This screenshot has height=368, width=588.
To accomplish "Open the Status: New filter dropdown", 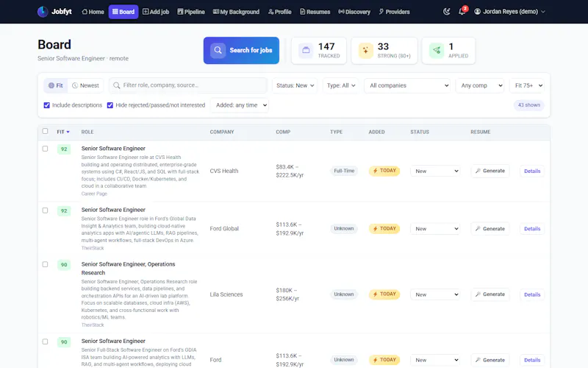I will click(295, 85).
